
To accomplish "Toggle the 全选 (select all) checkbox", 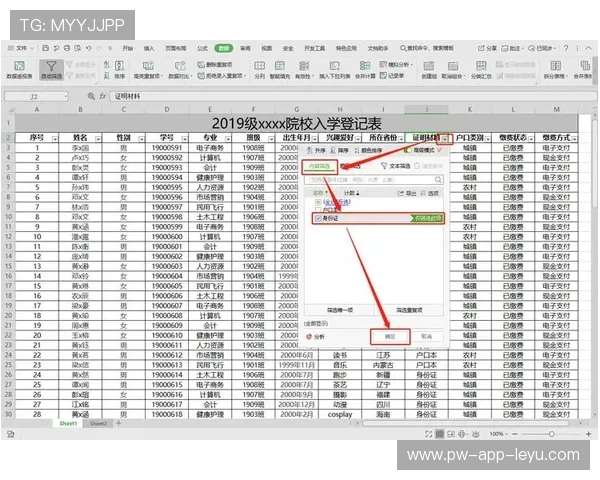I will [x=318, y=202].
